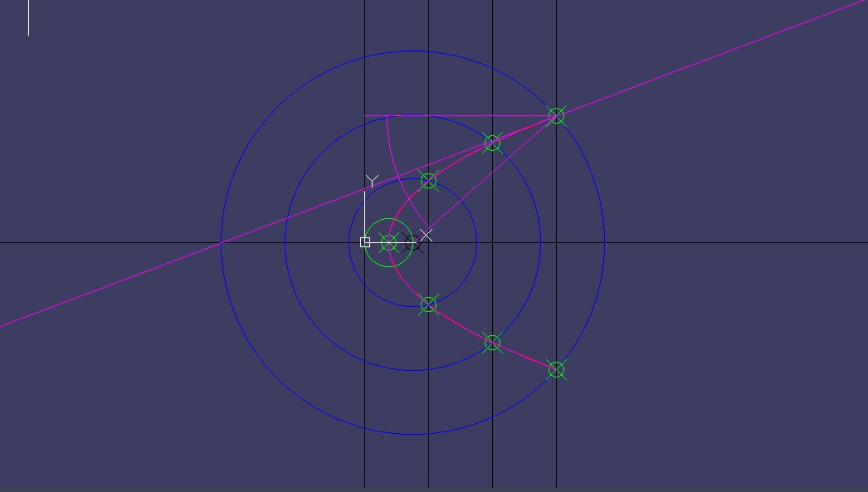Image resolution: width=868 pixels, height=492 pixels.
Task: Click outer circle's left intersection with horizontal axis
Action: 222,242
